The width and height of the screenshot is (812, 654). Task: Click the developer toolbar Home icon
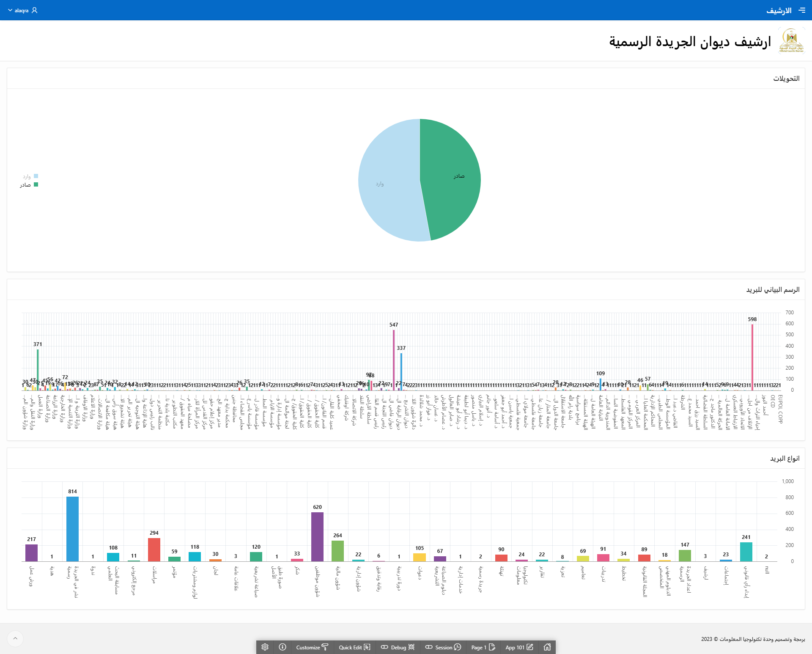pos(547,647)
